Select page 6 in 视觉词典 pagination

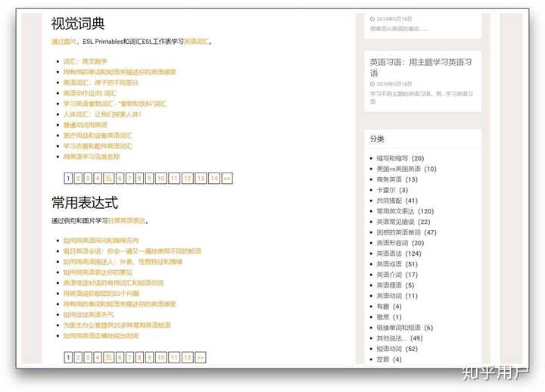(x=120, y=179)
